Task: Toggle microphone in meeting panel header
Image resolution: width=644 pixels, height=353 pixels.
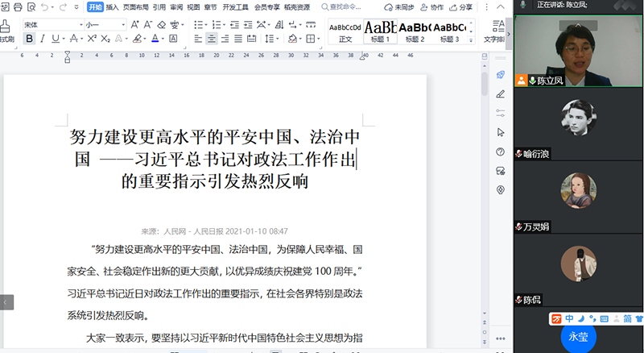Action: click(x=522, y=5)
